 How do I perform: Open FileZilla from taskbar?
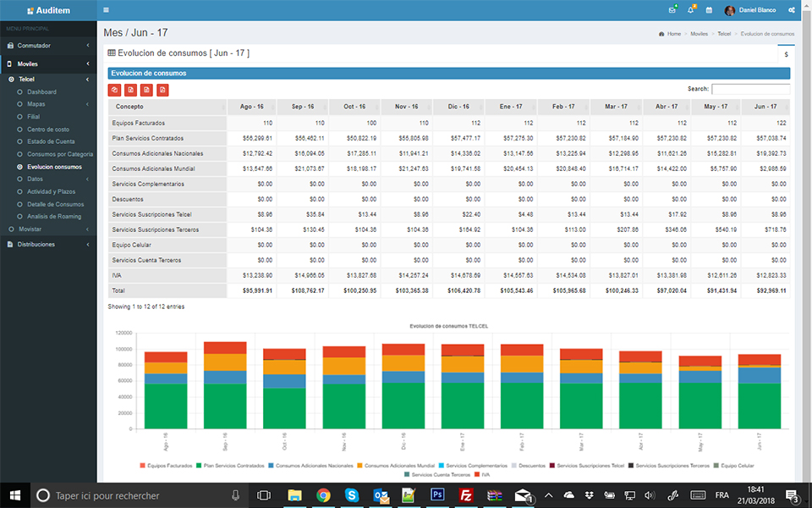tap(466, 495)
